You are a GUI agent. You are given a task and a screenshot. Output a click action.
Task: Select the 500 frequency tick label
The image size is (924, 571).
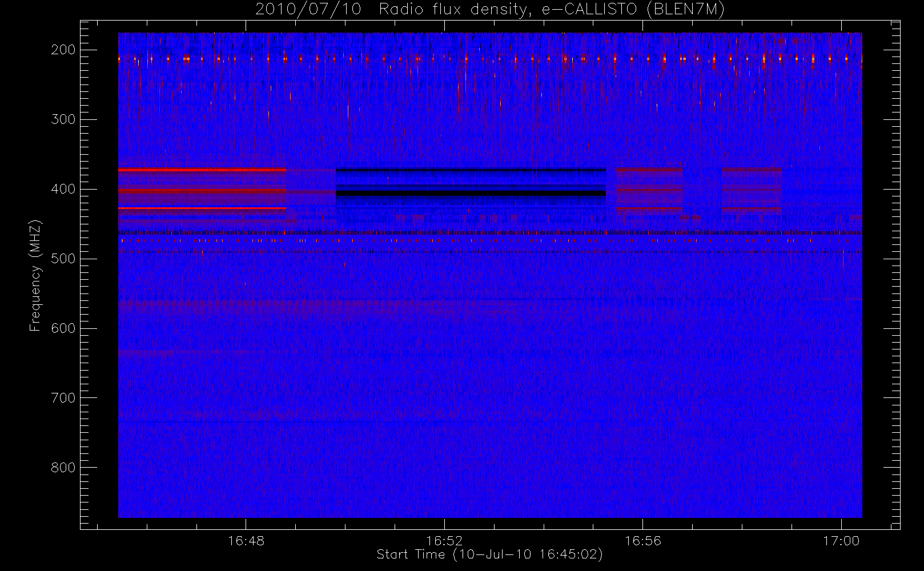click(63, 259)
